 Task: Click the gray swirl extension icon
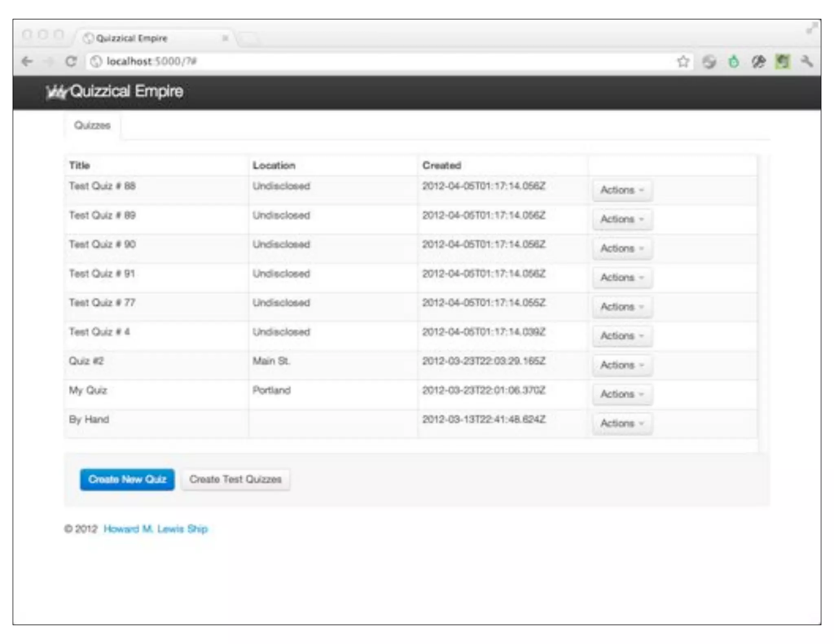709,61
